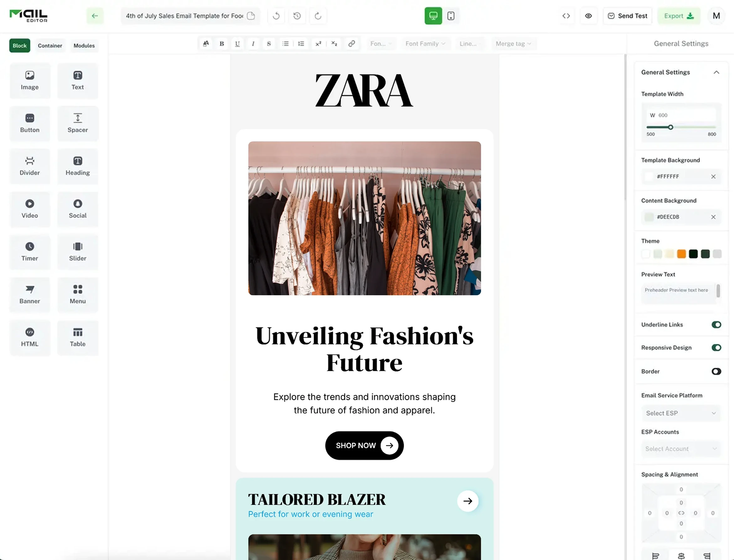
Task: Click the undo icon
Action: click(276, 16)
